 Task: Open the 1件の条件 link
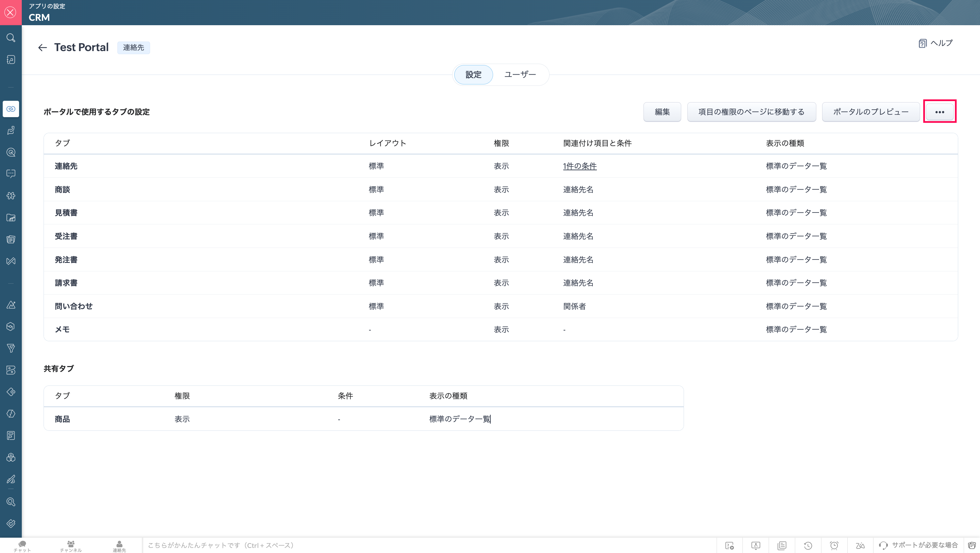tap(579, 166)
